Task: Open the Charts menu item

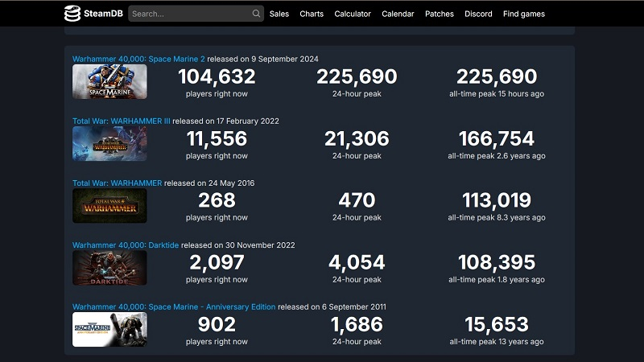Action: pyautogui.click(x=312, y=14)
